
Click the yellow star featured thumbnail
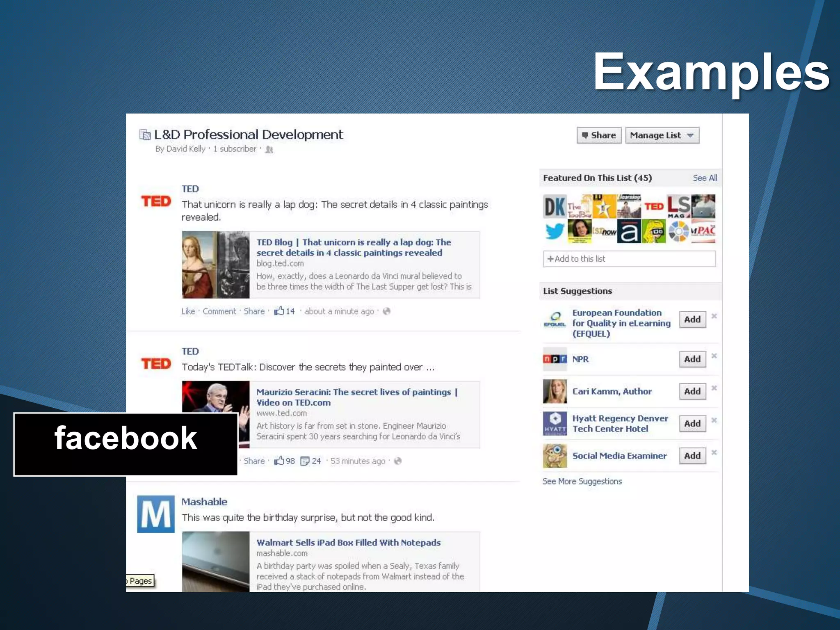(x=604, y=206)
